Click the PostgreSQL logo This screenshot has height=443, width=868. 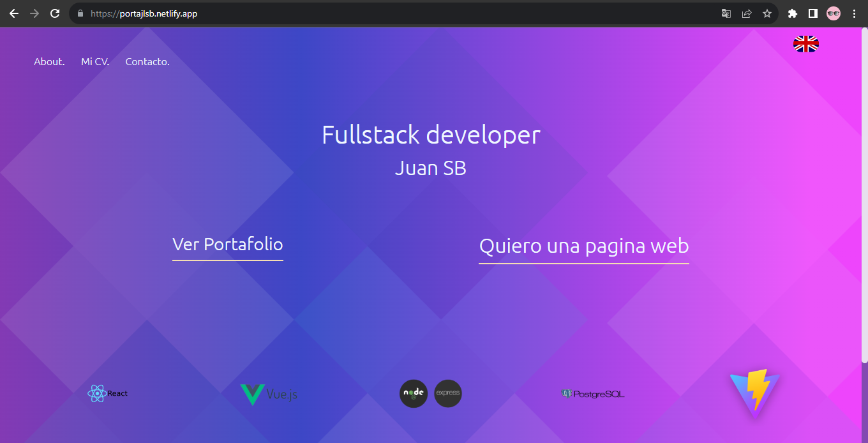593,394
